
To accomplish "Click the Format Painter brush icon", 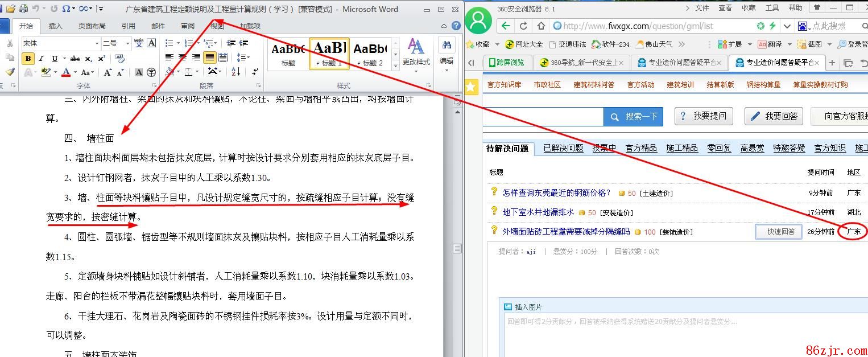I will [x=10, y=72].
